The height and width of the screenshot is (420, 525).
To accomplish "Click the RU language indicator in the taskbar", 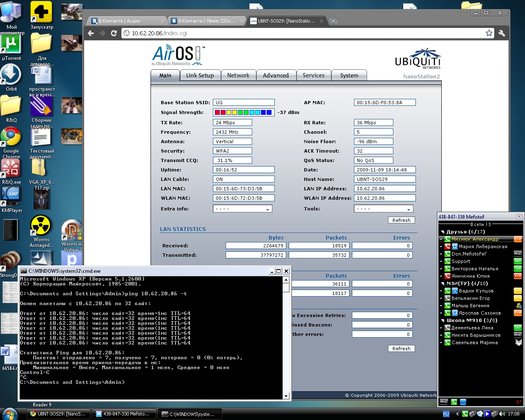I will pos(446,414).
